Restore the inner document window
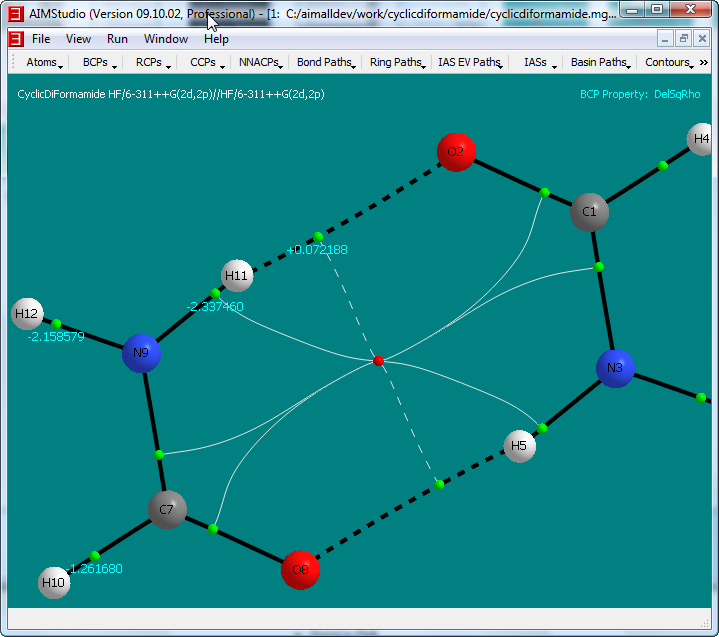The image size is (719, 637). pos(684,39)
